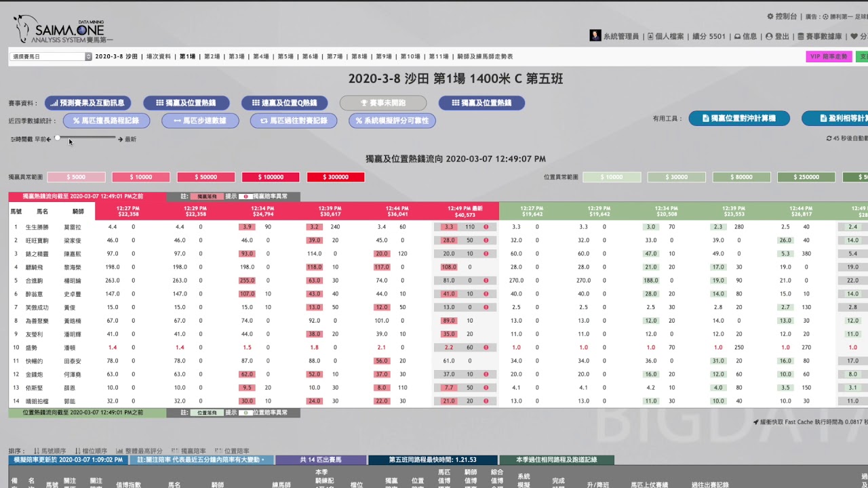Click the 系統管理員 user avatar
The height and width of the screenshot is (488, 868).
coord(595,36)
